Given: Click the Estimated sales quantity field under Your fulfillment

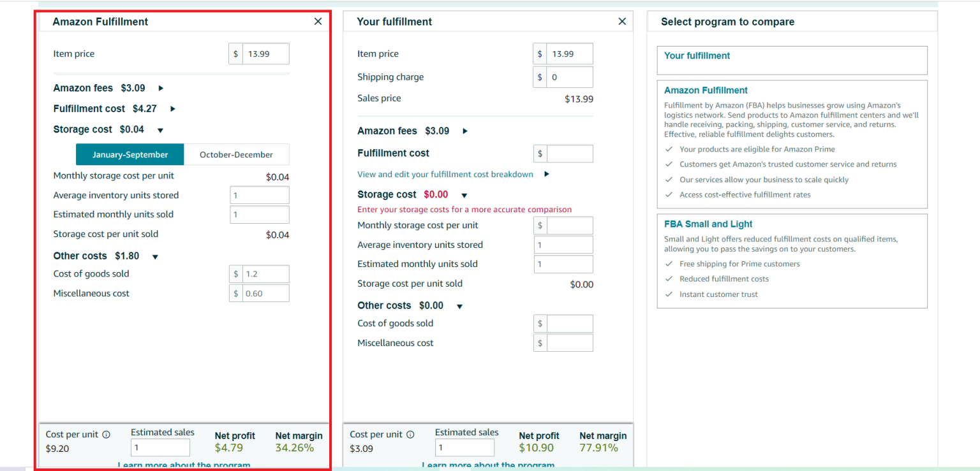Looking at the screenshot, I should pos(464,447).
